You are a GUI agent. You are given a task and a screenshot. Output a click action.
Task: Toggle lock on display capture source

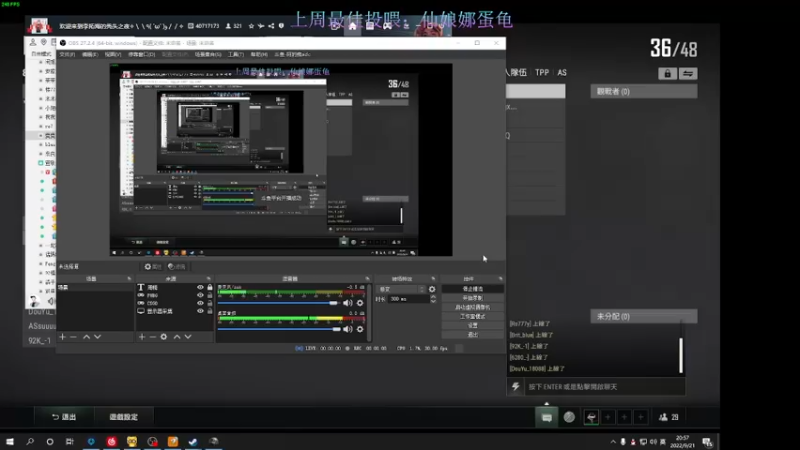210,311
